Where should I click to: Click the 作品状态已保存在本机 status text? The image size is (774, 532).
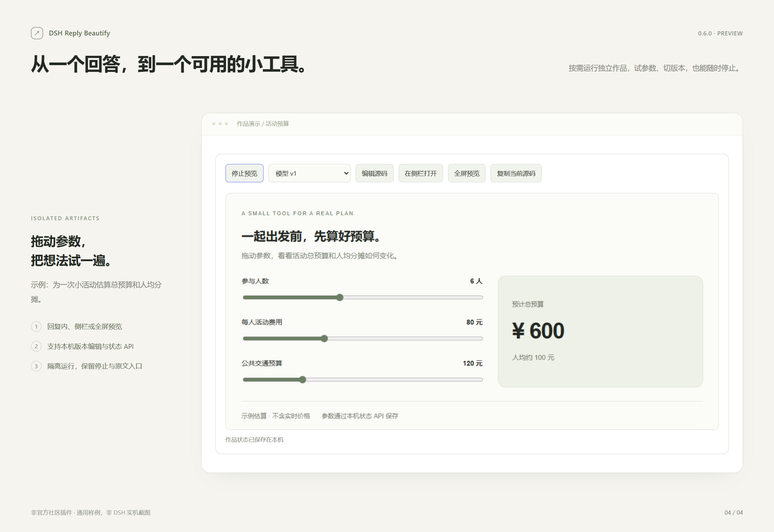(x=254, y=440)
